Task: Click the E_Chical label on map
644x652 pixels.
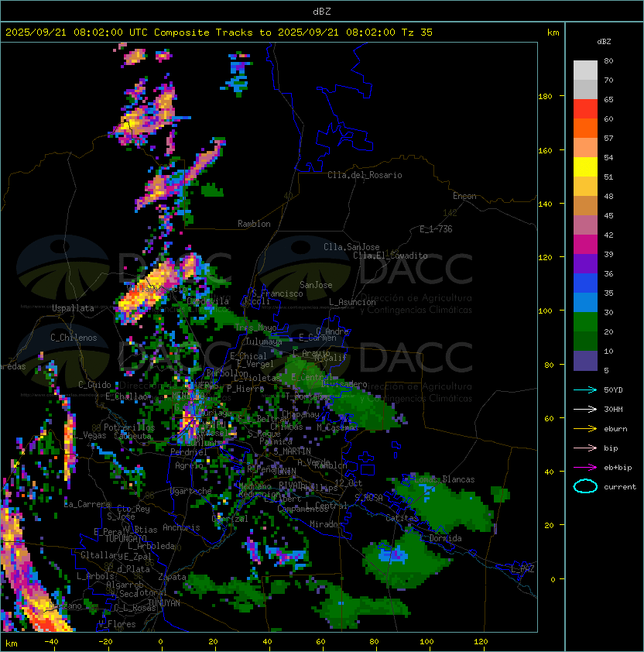Action: (248, 356)
